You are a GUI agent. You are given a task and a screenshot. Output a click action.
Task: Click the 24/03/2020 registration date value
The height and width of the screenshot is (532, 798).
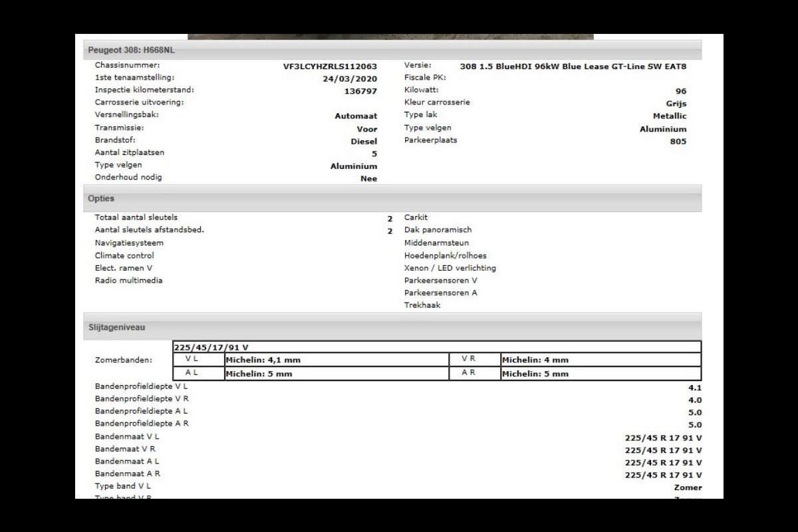(x=350, y=78)
